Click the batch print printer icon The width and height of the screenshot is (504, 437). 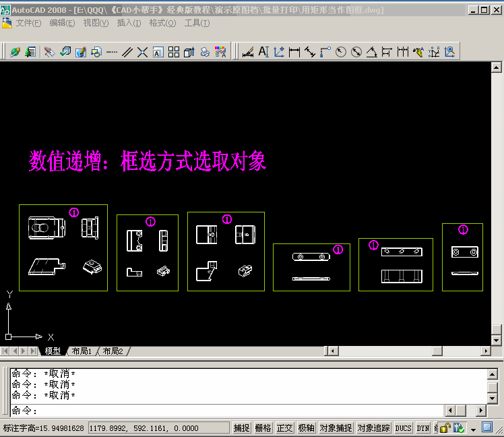(205, 52)
